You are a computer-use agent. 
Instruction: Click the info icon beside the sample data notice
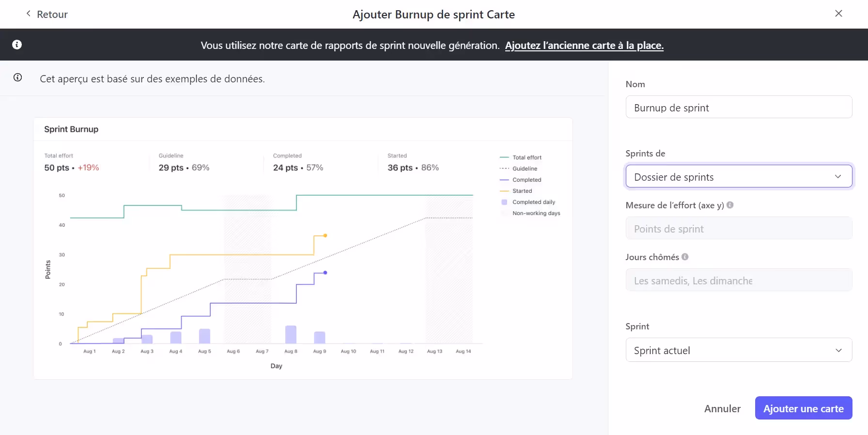18,78
